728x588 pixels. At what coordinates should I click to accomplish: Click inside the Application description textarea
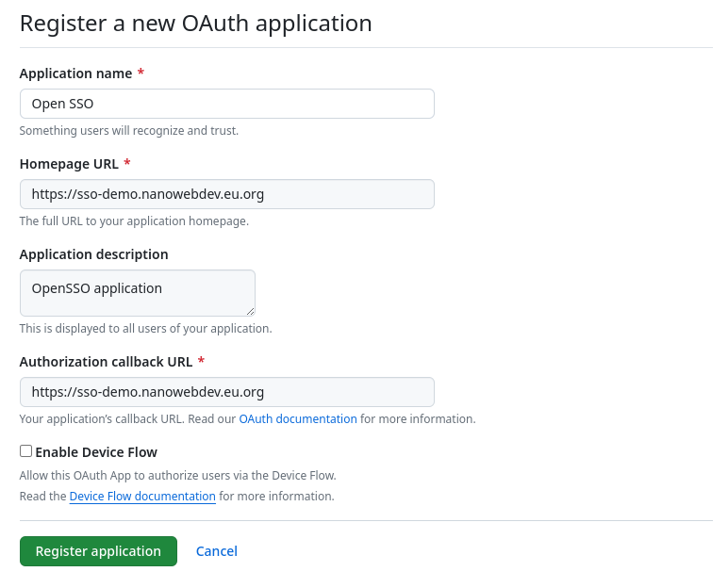[x=137, y=293]
